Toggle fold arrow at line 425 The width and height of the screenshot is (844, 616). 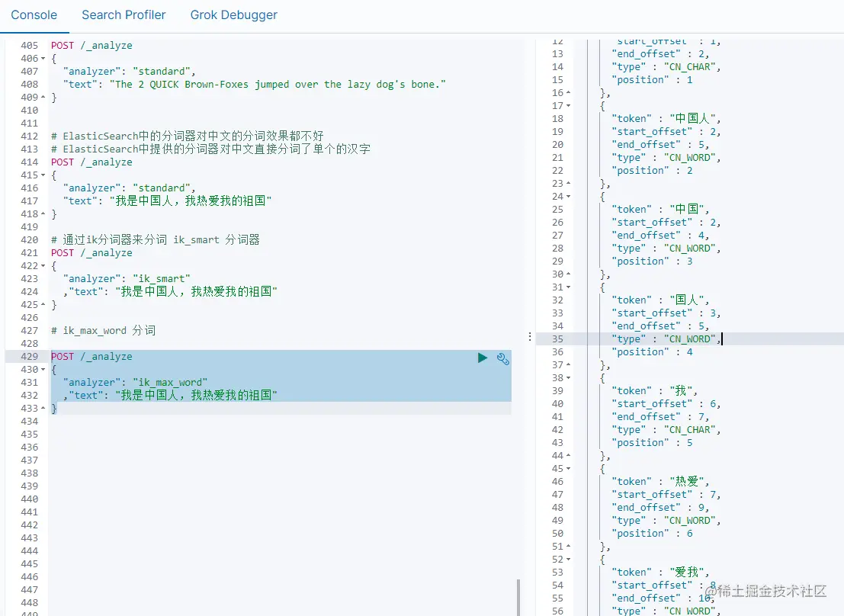click(x=43, y=304)
